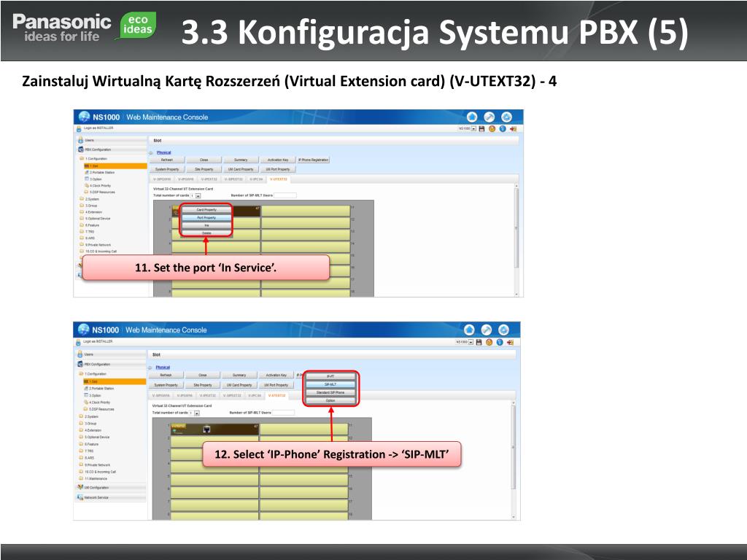Click wrench tool icon in step 12 console header
This screenshot has height=560, width=747.
[x=487, y=330]
